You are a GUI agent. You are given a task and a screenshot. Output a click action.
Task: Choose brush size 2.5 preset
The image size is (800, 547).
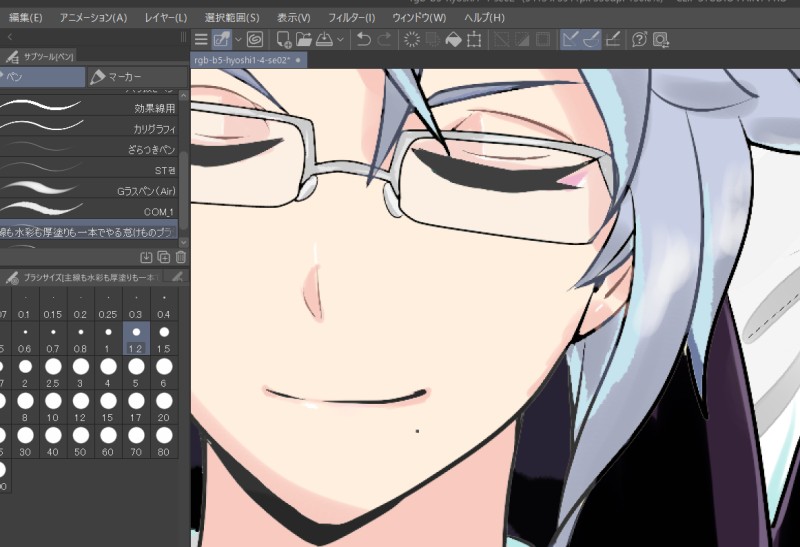(x=53, y=373)
